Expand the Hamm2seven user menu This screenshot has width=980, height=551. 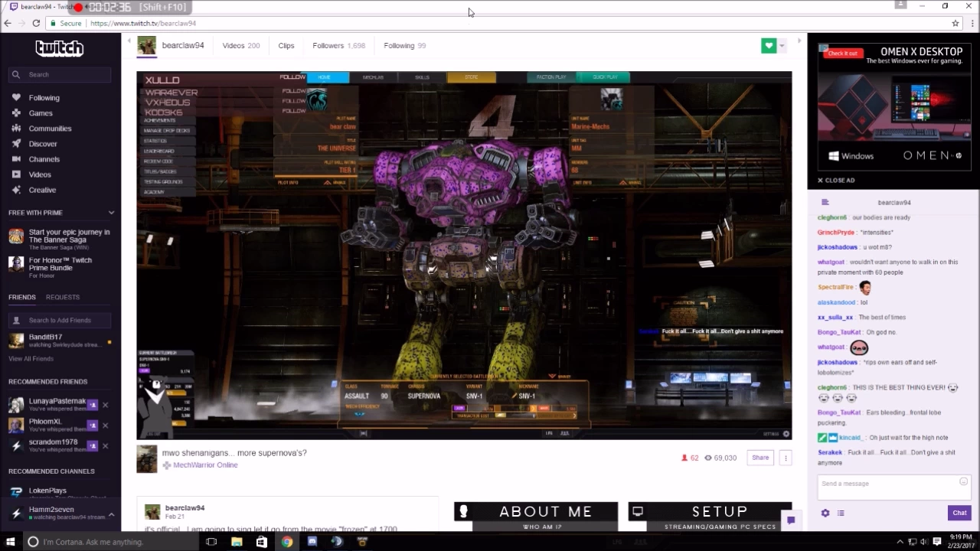click(111, 514)
